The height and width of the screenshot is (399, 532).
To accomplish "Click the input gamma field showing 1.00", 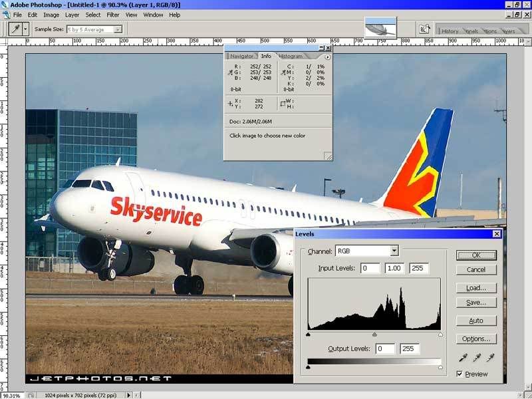I will point(394,268).
